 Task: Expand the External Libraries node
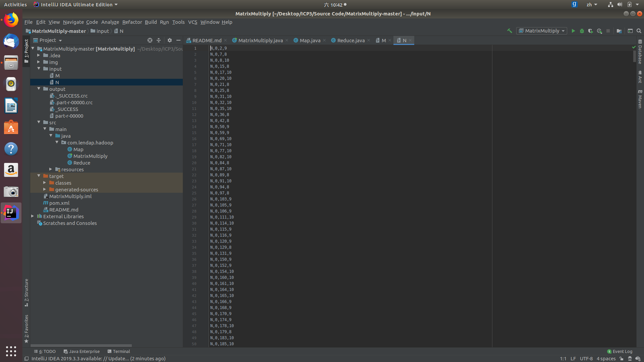33,216
